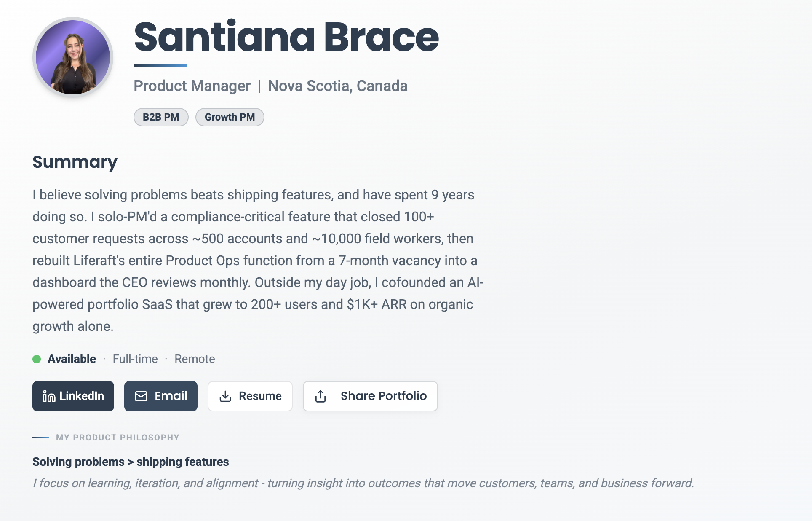Click the Email button label
Viewport: 812px width, 521px height.
[171, 396]
